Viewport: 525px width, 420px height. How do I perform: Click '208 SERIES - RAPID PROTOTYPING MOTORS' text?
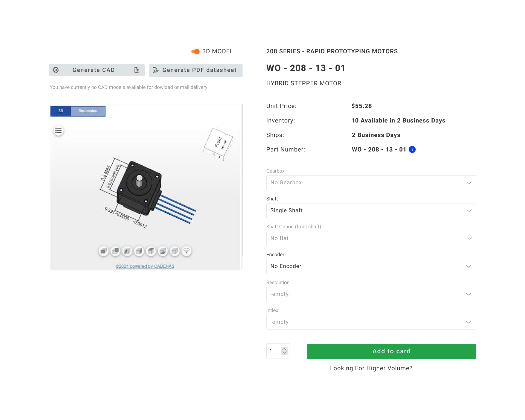coord(332,51)
